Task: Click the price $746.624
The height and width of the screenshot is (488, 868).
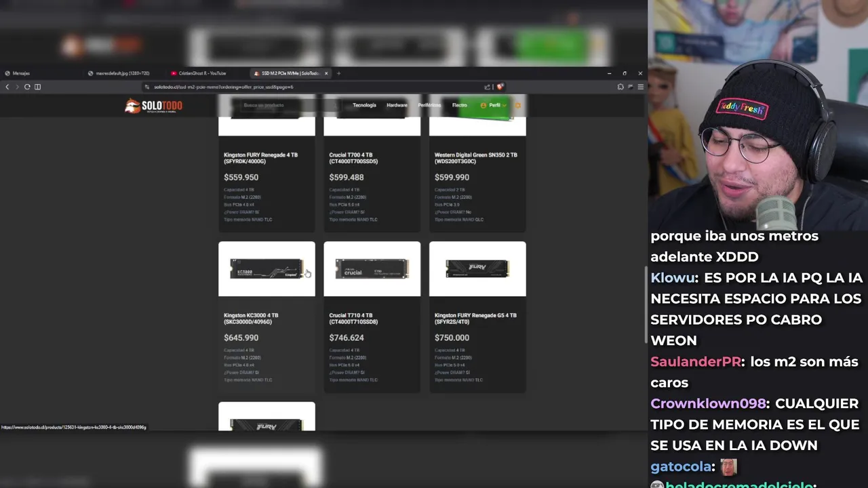Action: pyautogui.click(x=347, y=338)
